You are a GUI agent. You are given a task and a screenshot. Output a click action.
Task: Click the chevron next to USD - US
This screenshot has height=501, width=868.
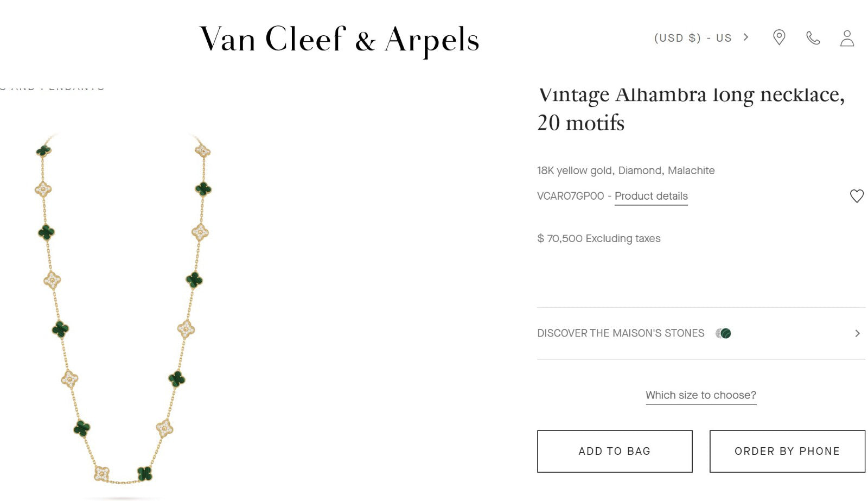(x=746, y=37)
